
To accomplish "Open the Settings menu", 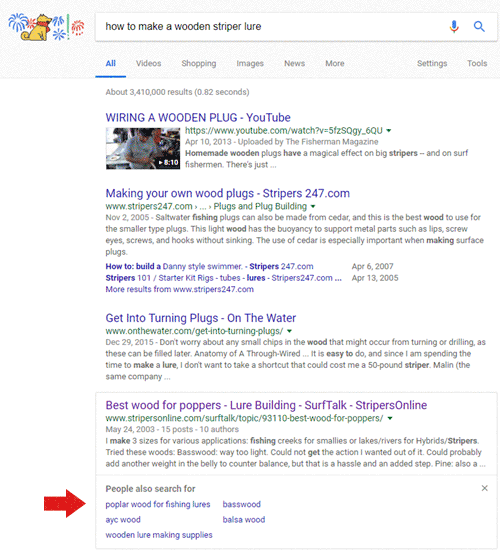I will pyautogui.click(x=432, y=63).
